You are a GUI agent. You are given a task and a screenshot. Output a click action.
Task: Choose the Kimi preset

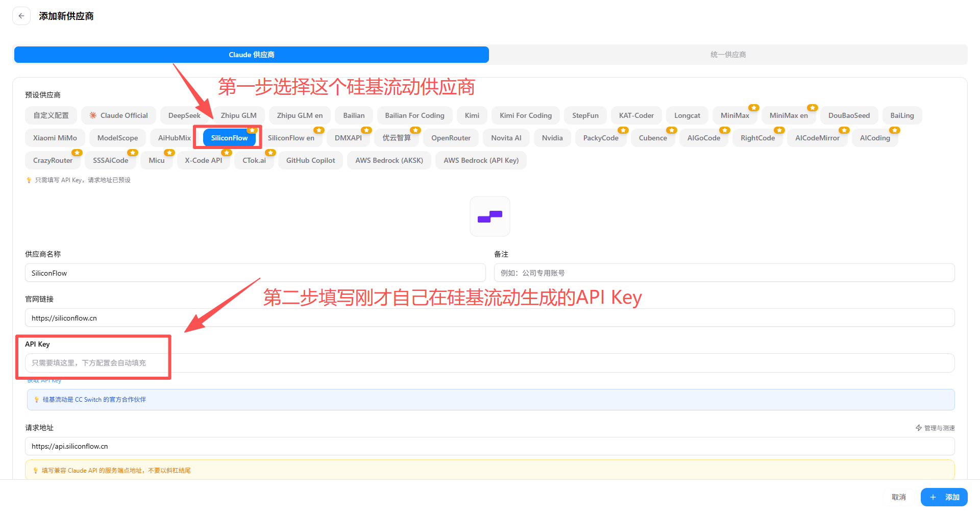pyautogui.click(x=472, y=115)
